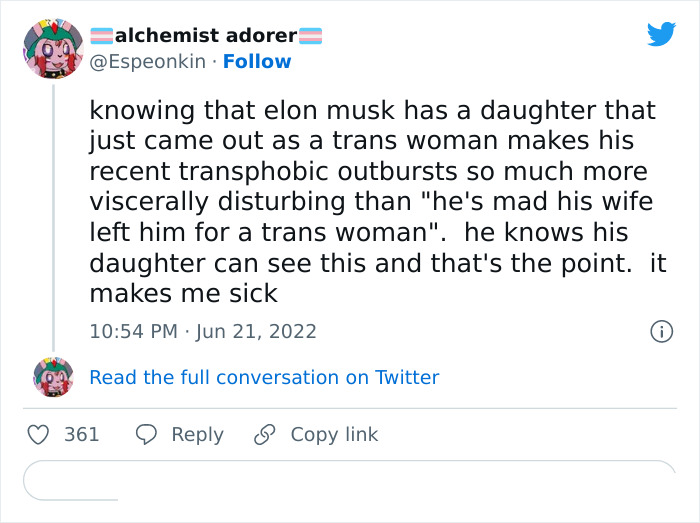This screenshot has width=700, height=523.
Task: Click the trans flag emoji after the name
Action: click(310, 36)
